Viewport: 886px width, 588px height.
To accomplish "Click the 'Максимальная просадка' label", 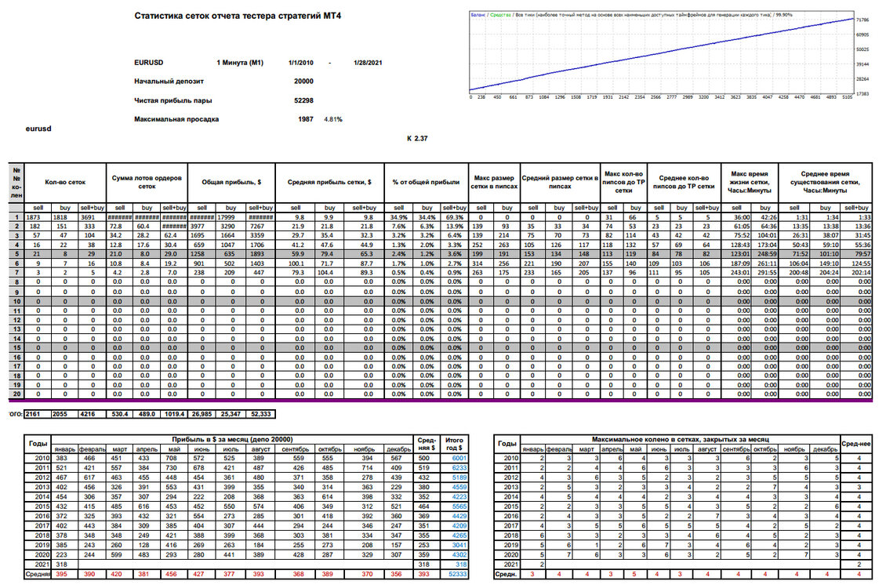I will 176,119.
